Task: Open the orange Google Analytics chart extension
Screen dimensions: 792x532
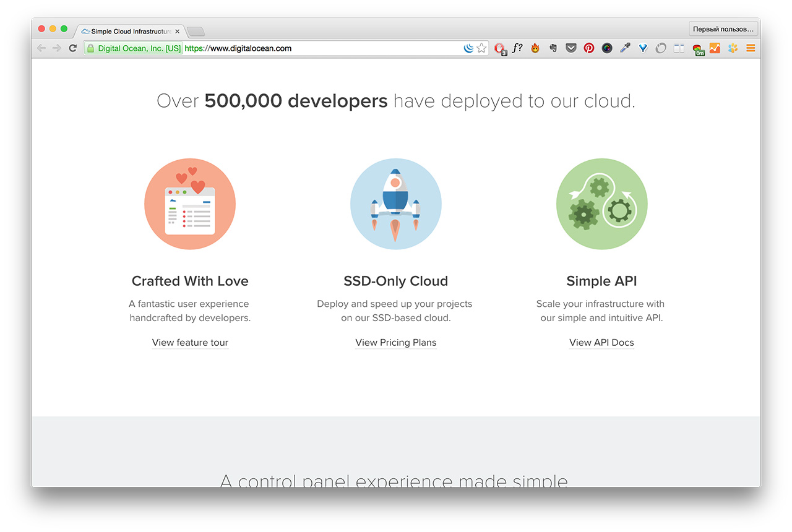Action: click(715, 48)
